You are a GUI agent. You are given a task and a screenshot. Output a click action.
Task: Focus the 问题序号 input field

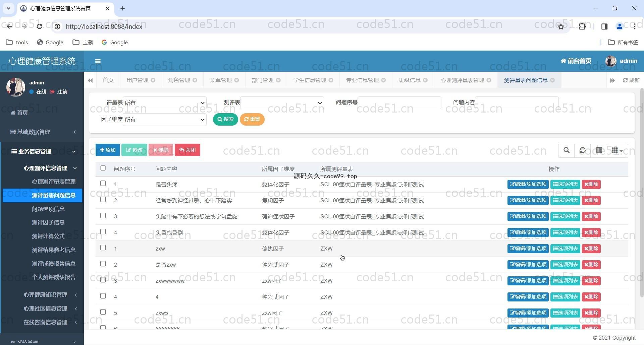[399, 103]
